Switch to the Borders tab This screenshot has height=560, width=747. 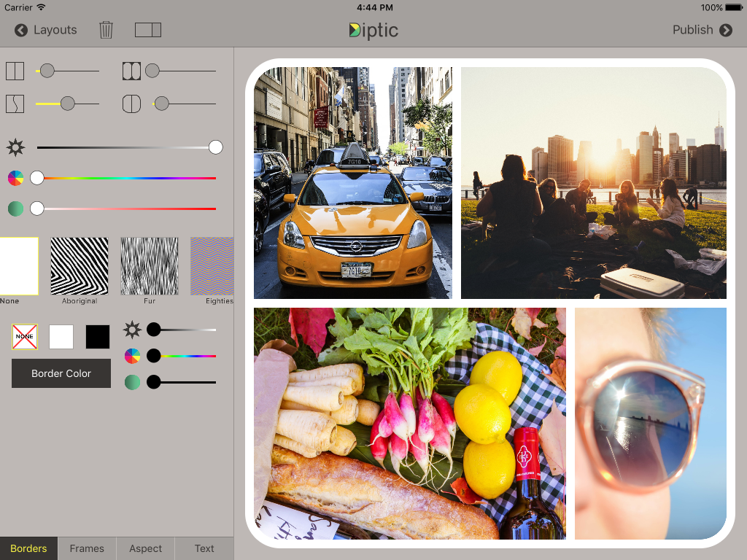[28, 548]
